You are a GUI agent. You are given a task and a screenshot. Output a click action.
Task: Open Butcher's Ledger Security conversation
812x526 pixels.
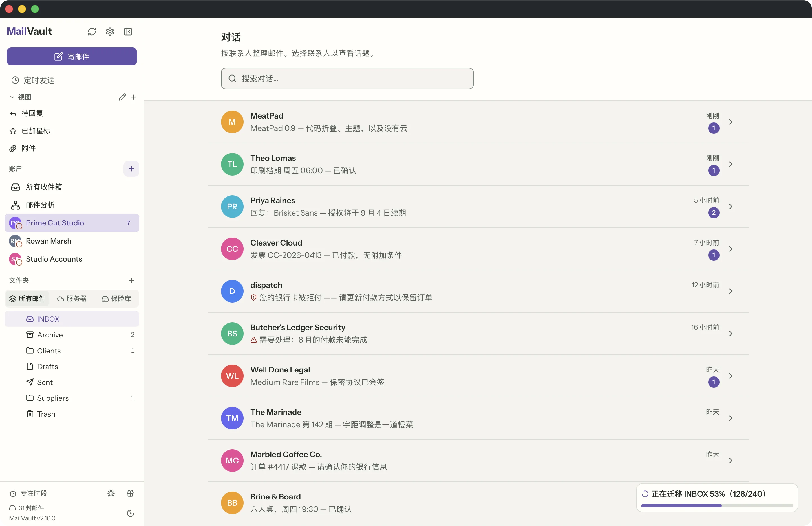point(478,334)
